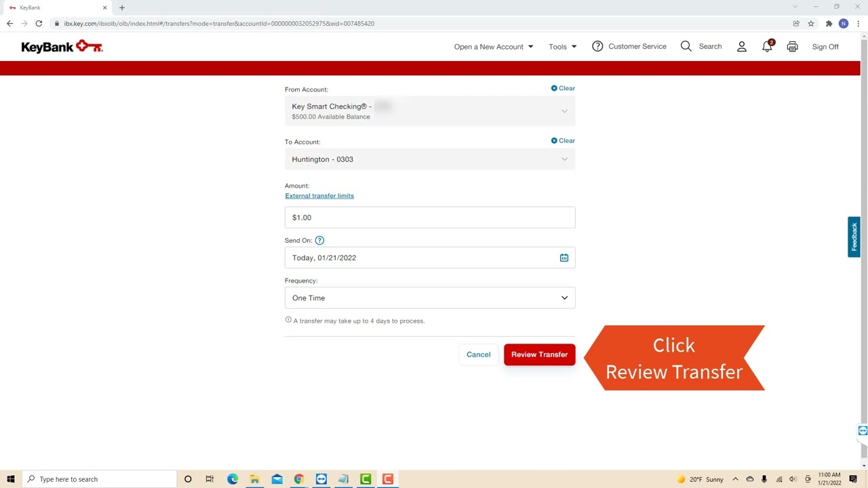The height and width of the screenshot is (488, 868).
Task: Click the browser address bar URL
Action: 219,23
